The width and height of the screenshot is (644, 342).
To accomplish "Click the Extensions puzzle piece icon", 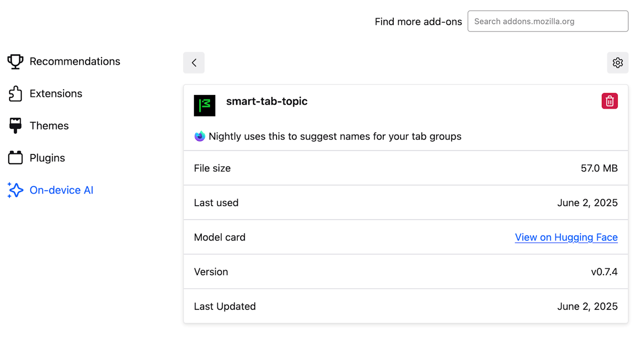I will point(15,94).
